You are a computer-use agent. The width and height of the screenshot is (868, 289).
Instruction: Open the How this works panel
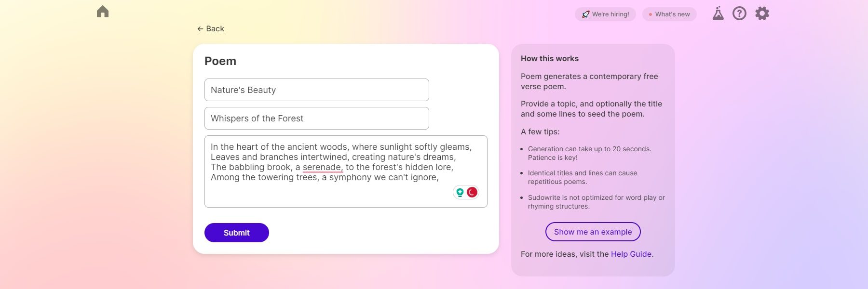[x=550, y=58]
